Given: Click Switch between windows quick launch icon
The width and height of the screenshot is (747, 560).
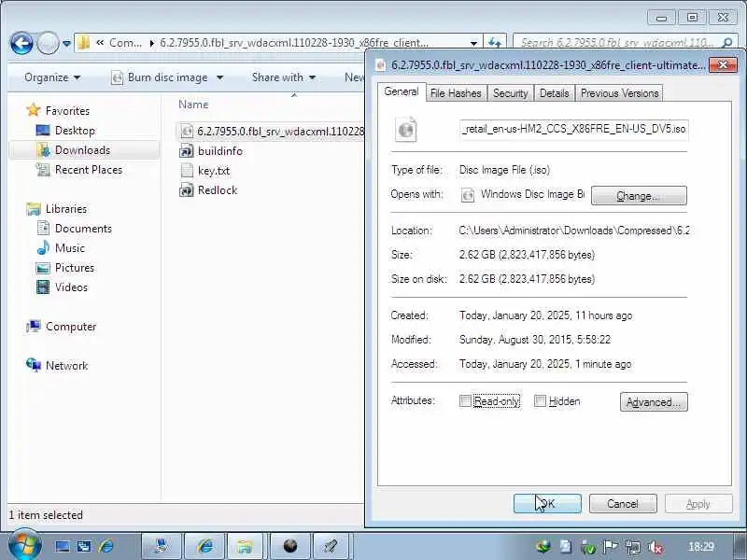Looking at the screenshot, I should click(x=84, y=546).
